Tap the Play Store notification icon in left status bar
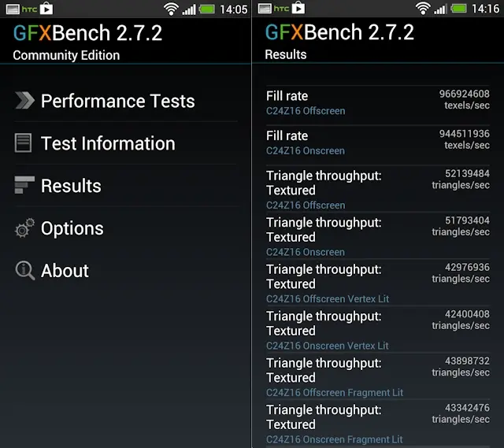Screen dimensions: 504x448 tap(46, 9)
